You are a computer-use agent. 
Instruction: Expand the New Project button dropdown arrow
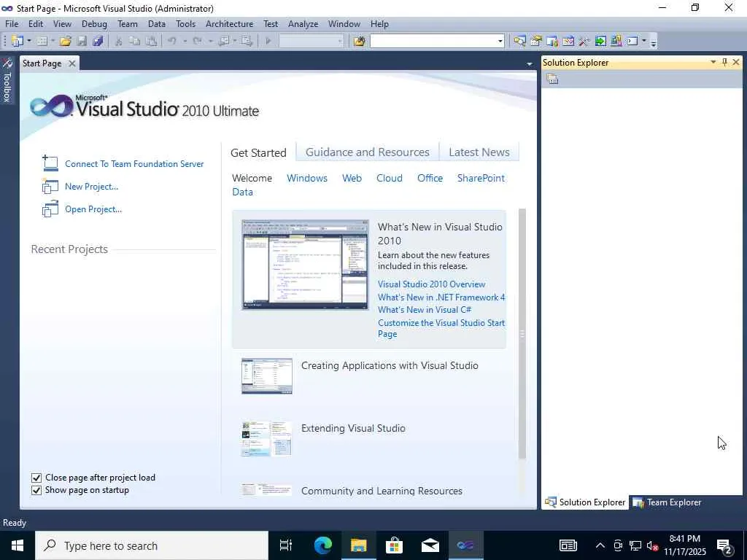click(29, 41)
